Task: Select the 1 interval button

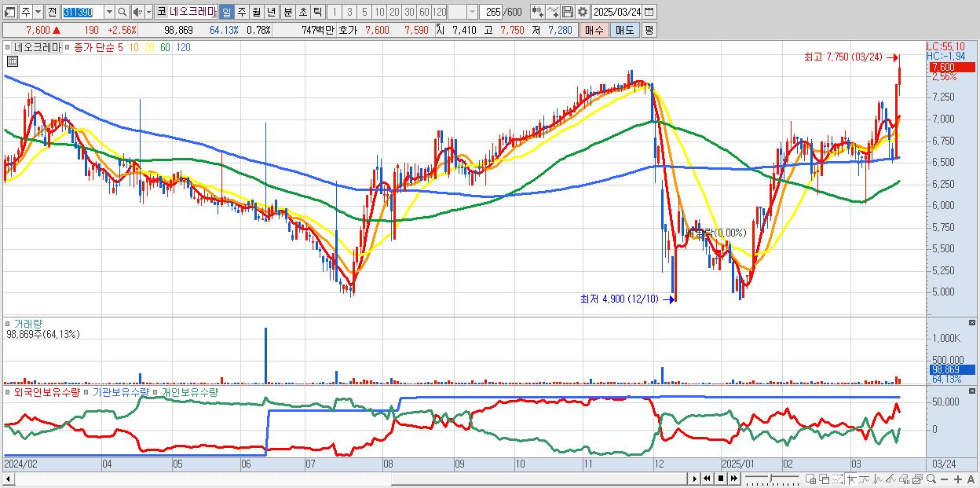Action: coord(334,12)
